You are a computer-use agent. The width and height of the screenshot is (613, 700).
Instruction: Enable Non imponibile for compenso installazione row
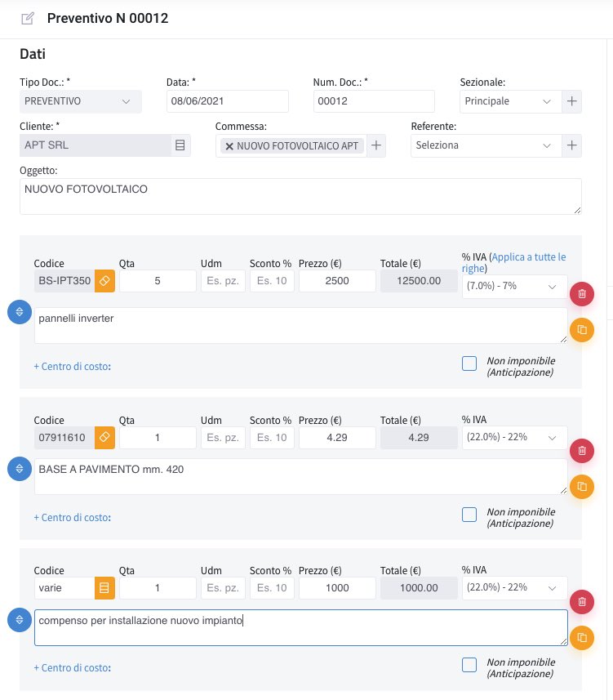point(469,665)
